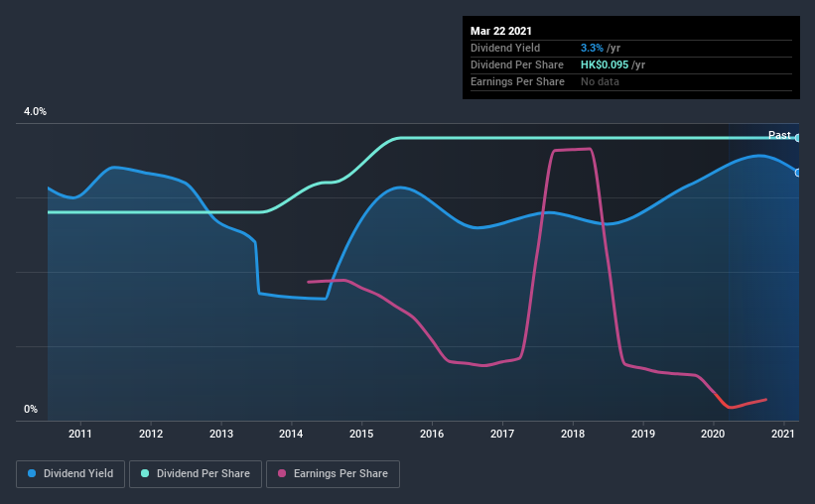Click the 4.0% y-axis label
The height and width of the screenshot is (504, 815).
(35, 112)
